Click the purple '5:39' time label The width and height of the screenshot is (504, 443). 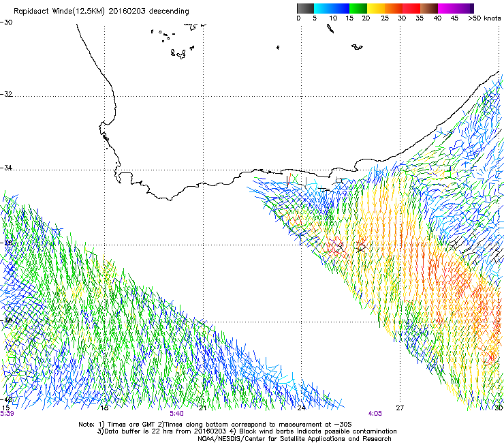(x=7, y=414)
